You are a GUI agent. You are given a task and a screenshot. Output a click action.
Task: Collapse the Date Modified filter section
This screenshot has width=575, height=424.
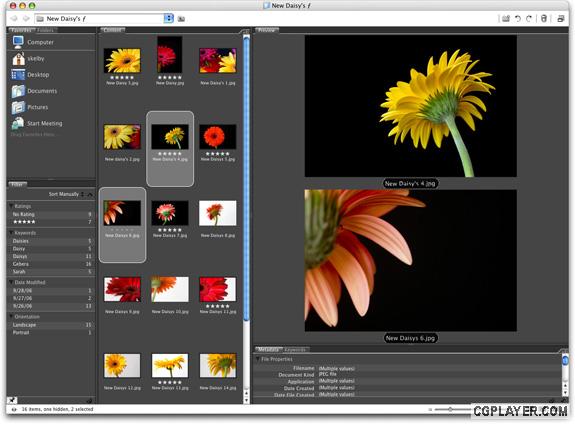click(11, 282)
